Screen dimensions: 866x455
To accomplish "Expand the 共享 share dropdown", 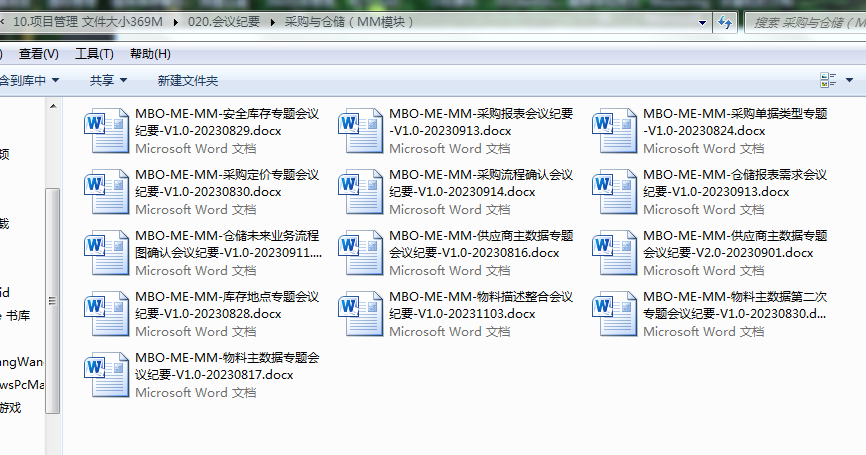I will pyautogui.click(x=108, y=80).
